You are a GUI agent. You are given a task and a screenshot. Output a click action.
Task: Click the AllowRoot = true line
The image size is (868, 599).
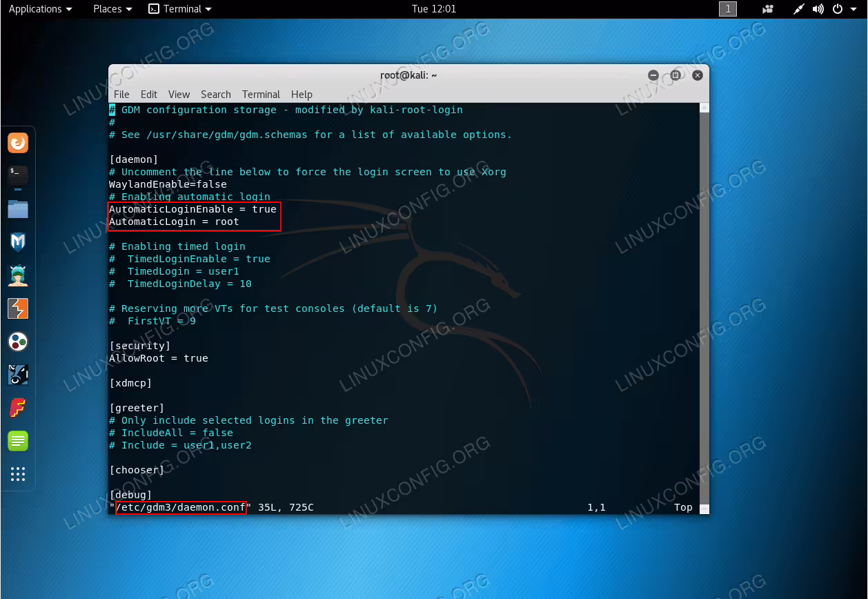click(159, 358)
